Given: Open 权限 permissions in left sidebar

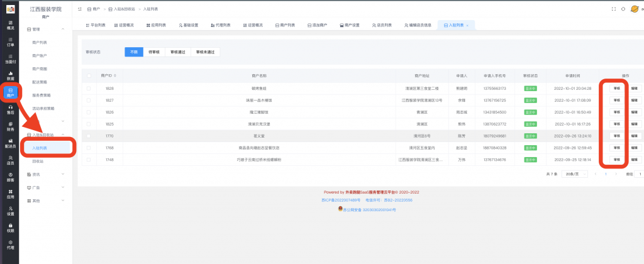Looking at the screenshot, I should 10,228.
